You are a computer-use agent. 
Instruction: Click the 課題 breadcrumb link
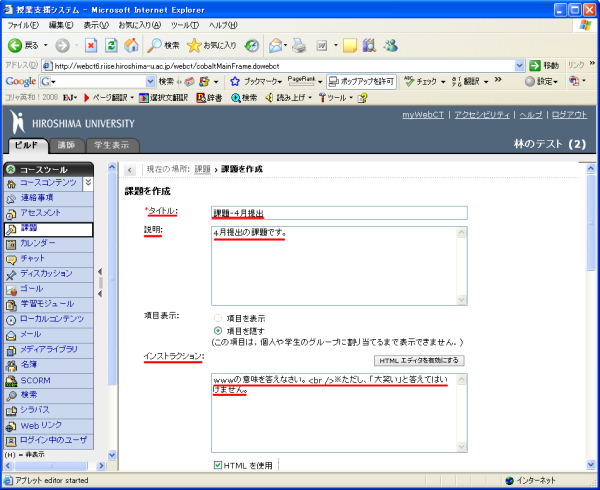click(x=202, y=169)
